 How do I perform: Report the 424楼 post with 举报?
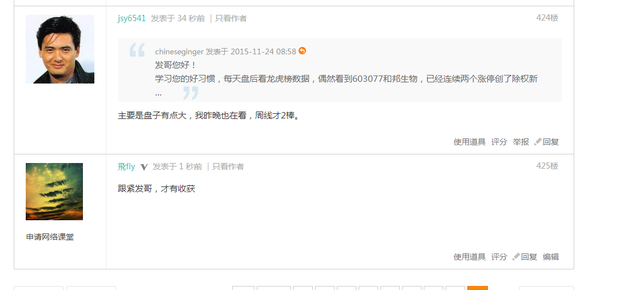pos(521,142)
